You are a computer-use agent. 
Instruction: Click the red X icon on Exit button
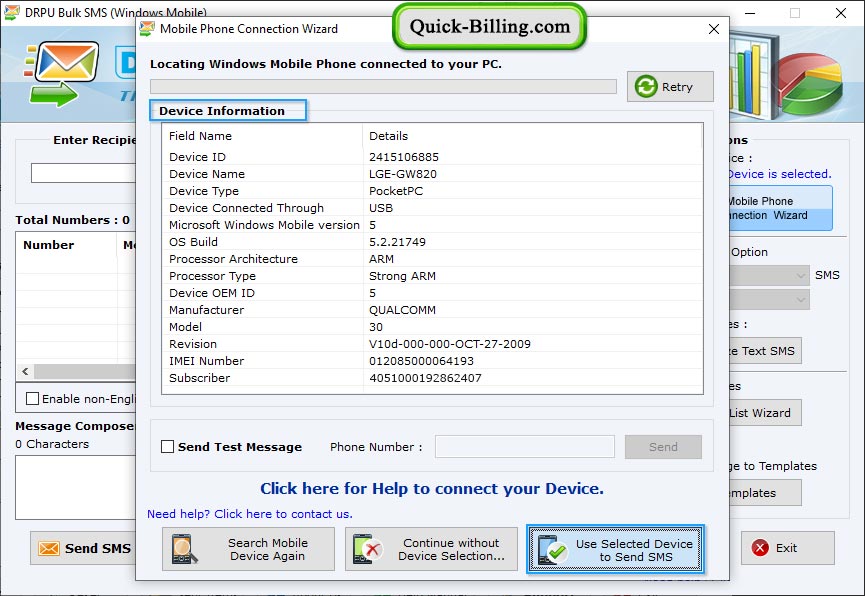point(760,547)
